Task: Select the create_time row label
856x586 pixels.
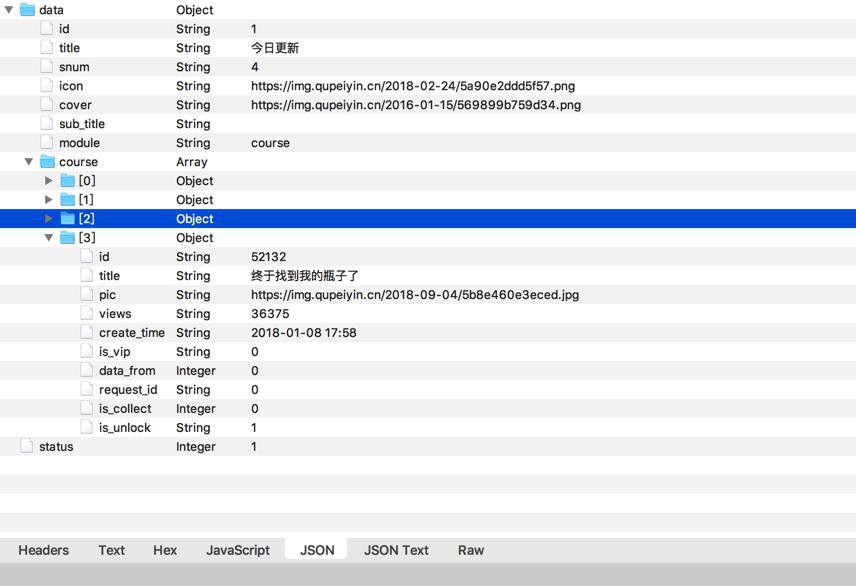Action: (132, 333)
